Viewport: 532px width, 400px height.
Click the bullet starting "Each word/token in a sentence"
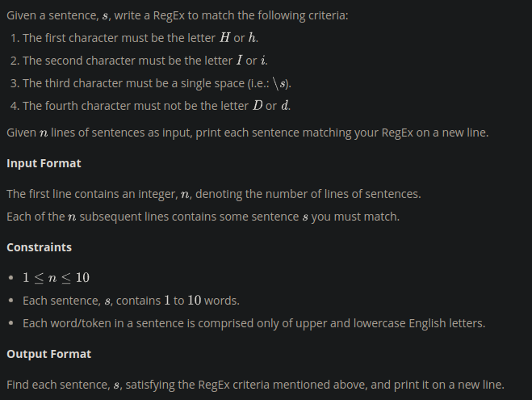[x=253, y=323]
